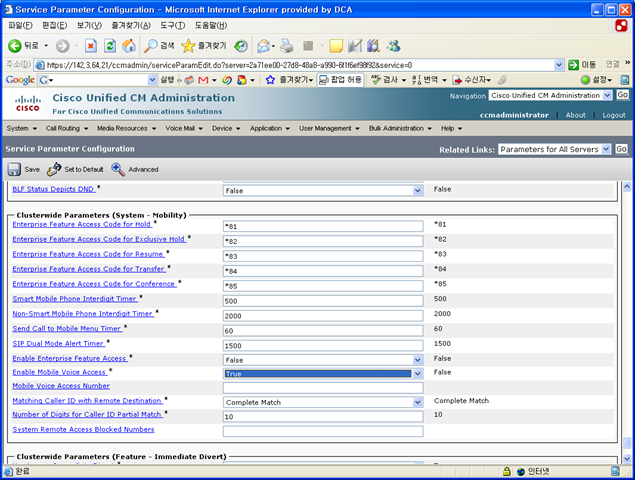
Task: Click the Send Call to Mobile Menu Timer field
Action: pos(323,331)
